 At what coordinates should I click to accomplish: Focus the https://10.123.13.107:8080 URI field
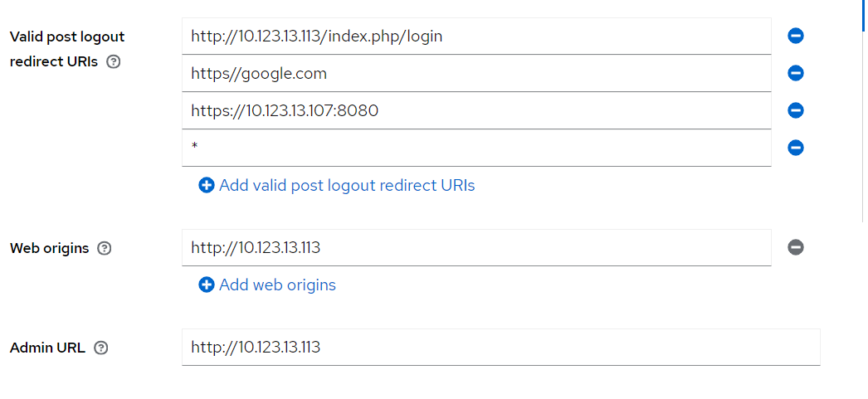tap(475, 110)
